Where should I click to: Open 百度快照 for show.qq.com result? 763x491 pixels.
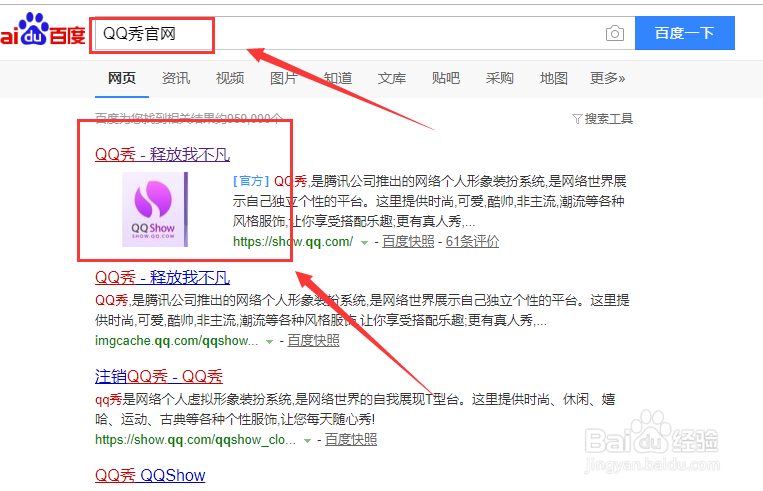click(x=408, y=241)
